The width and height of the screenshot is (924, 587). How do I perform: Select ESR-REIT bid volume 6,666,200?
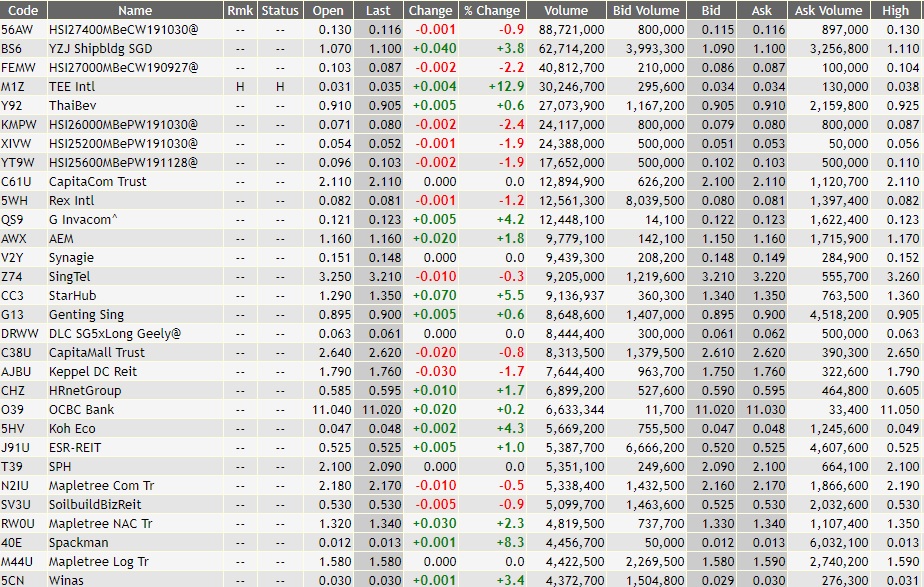click(655, 447)
